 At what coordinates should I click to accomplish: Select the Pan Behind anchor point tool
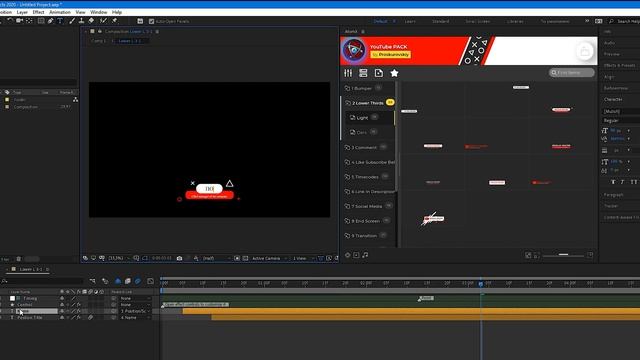click(x=29, y=20)
